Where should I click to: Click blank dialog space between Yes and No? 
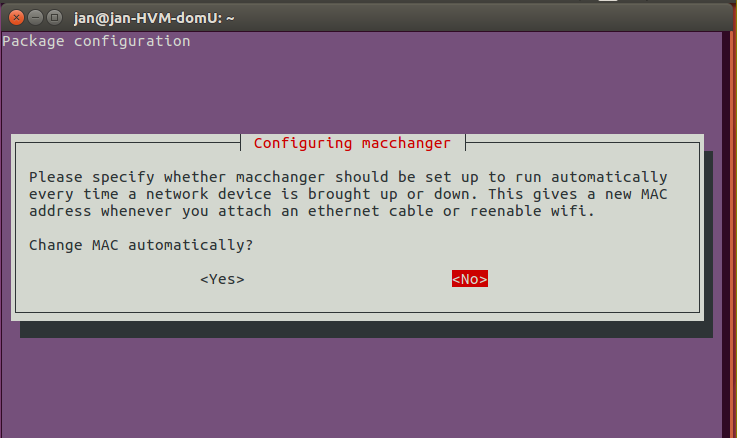click(348, 279)
